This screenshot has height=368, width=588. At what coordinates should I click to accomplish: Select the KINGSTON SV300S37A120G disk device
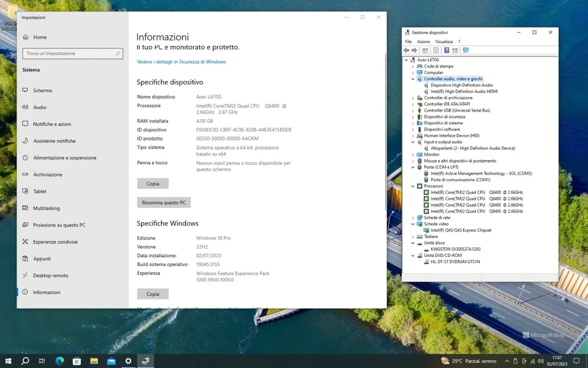(x=456, y=249)
